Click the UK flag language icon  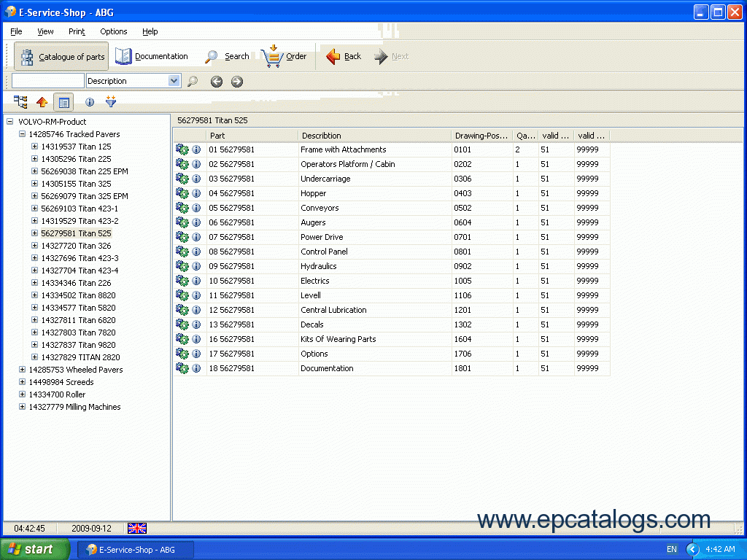coord(137,528)
